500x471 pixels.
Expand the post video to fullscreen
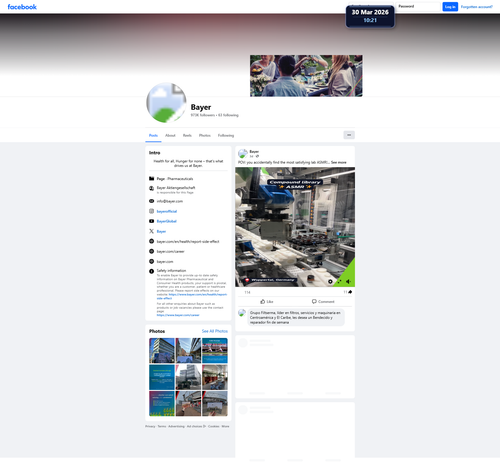coord(339,282)
